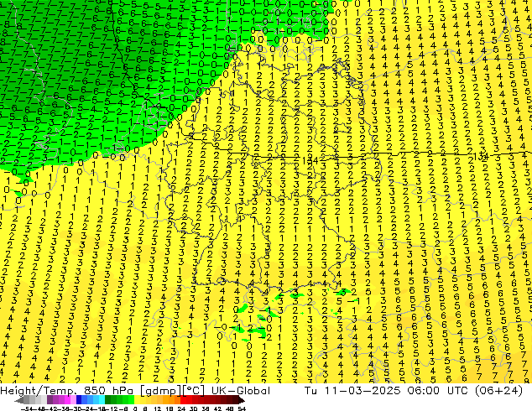Click the '54' legend scale value

coord(242,408)
